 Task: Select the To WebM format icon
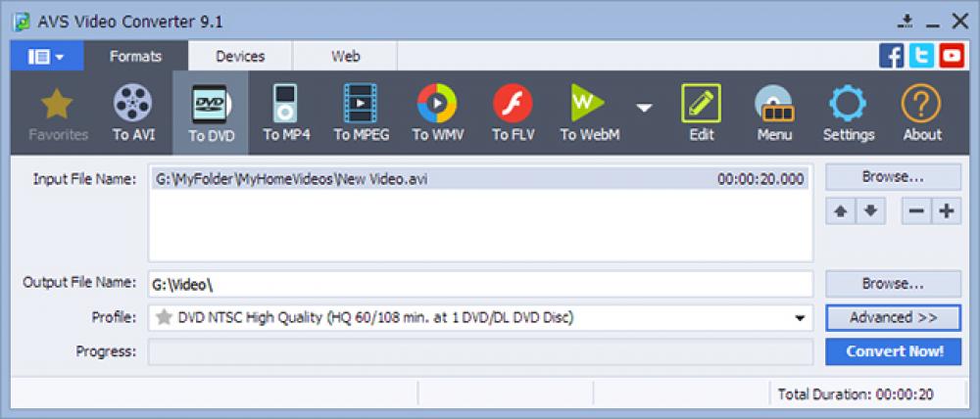tap(589, 113)
